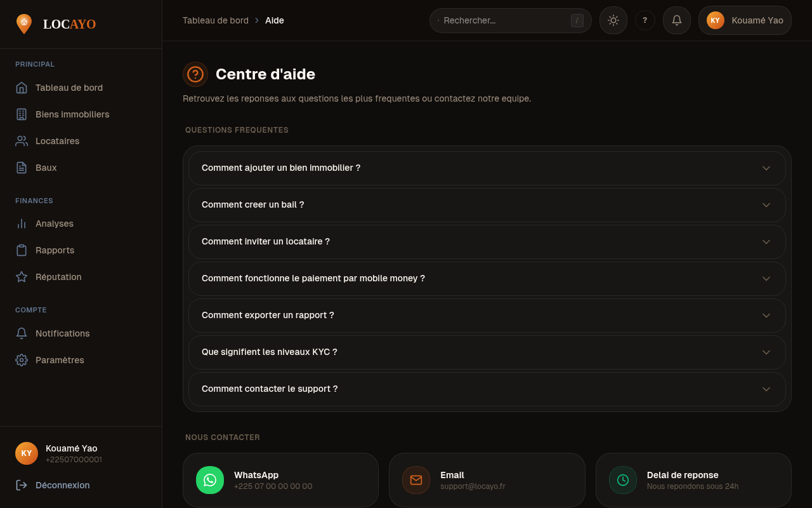Expand "Comment ajouter un bien immobilier ?"
The image size is (812, 508).
[487, 168]
